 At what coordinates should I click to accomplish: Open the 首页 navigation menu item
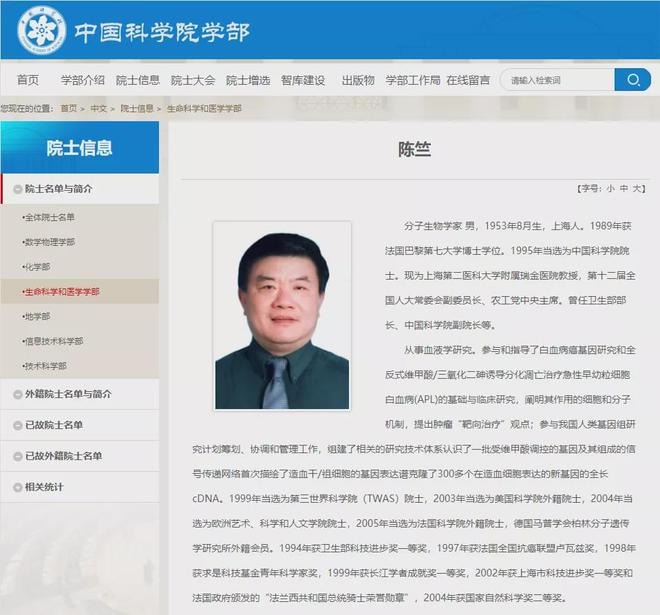28,80
